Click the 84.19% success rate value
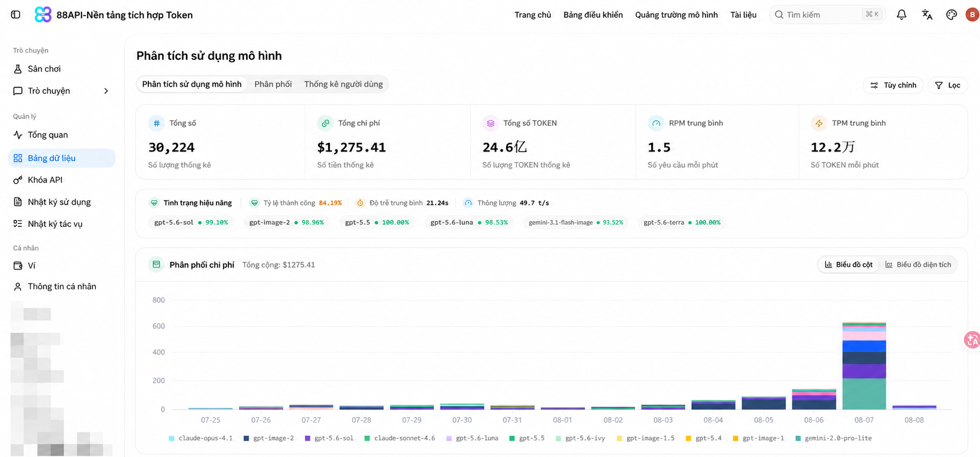 (330, 203)
